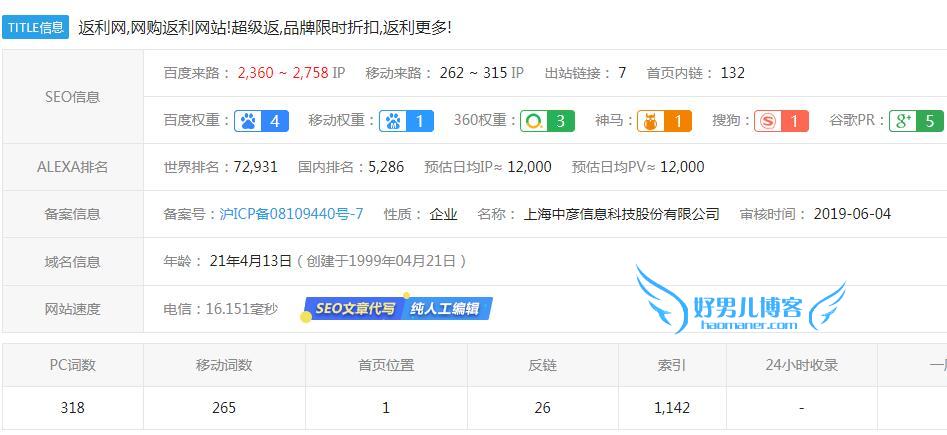Click backlinks value 26

pyautogui.click(x=542, y=408)
